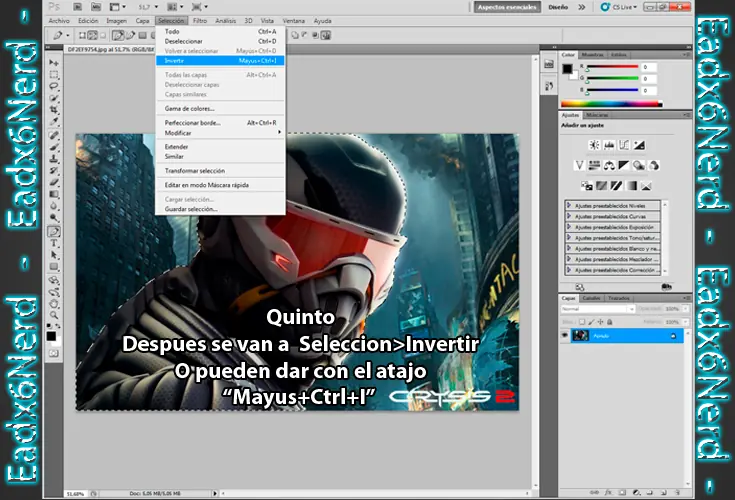Switch to the Máscaras tab

coord(597,115)
